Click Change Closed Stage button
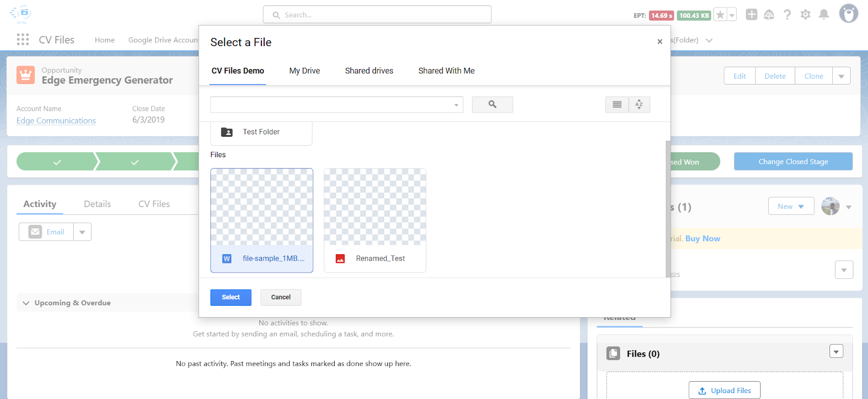 tap(793, 162)
